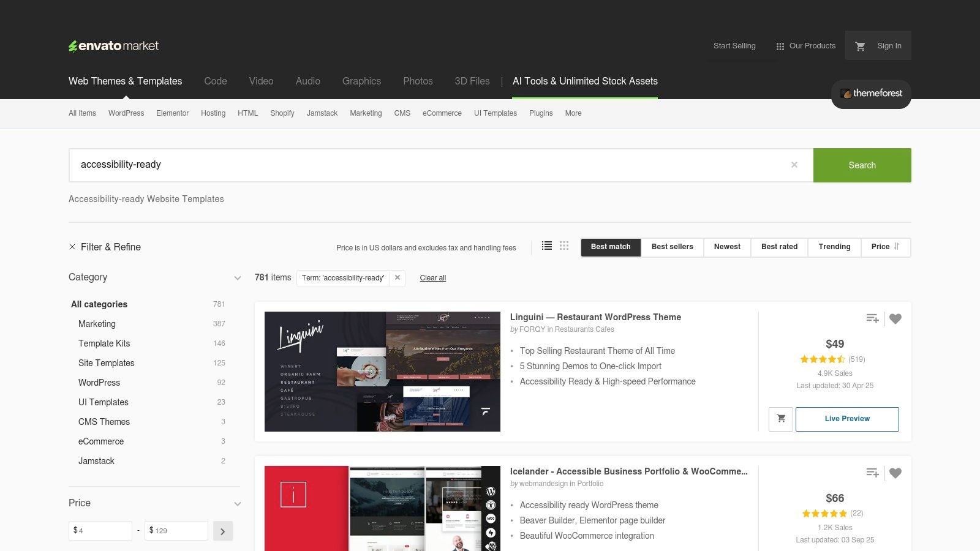This screenshot has width=980, height=551.
Task: Add Linguini to collection icon
Action: click(x=872, y=318)
